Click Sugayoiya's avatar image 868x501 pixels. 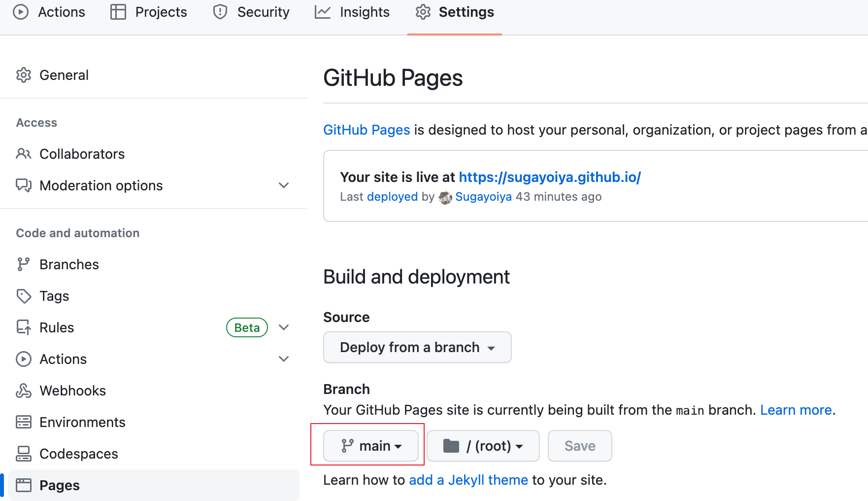pos(445,197)
